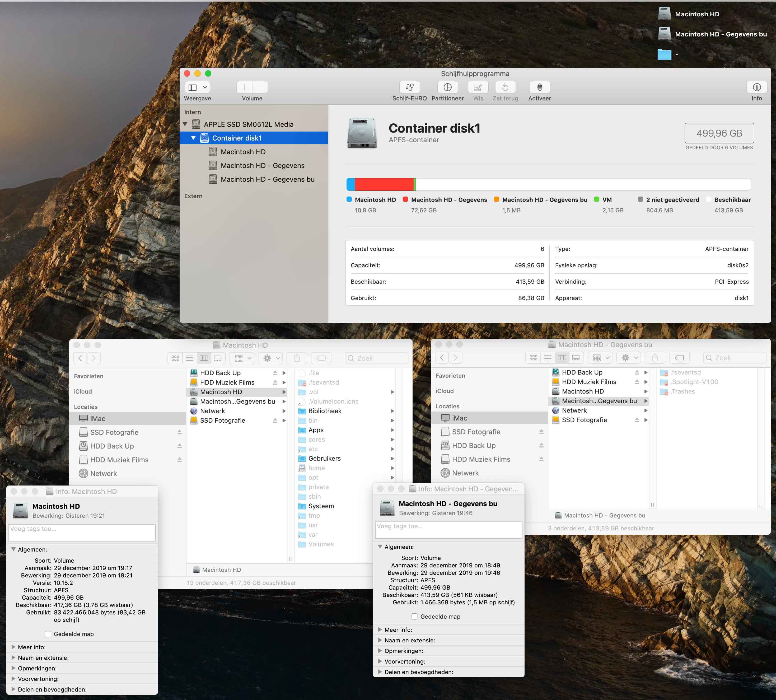Viewport: 776px width, 700px height.
Task: Add a volume with the plus button
Action: (245, 87)
